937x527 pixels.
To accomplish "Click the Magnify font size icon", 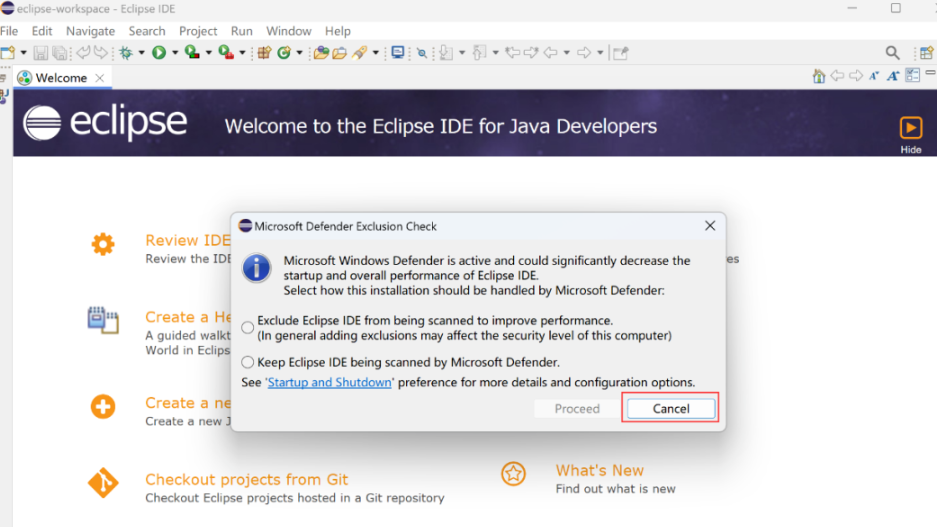I will [893, 76].
